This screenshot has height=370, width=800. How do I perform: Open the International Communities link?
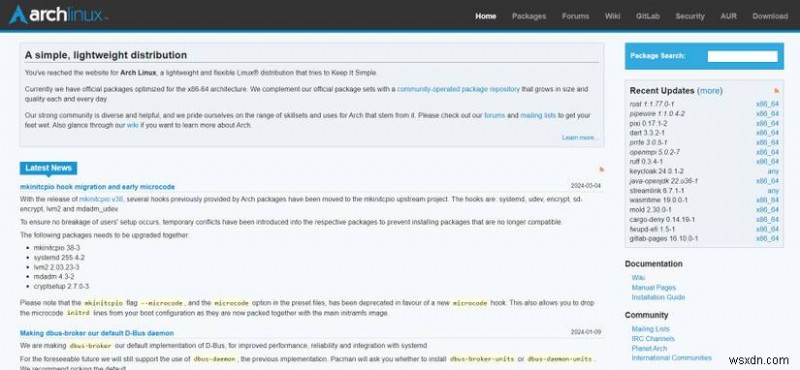(x=671, y=358)
